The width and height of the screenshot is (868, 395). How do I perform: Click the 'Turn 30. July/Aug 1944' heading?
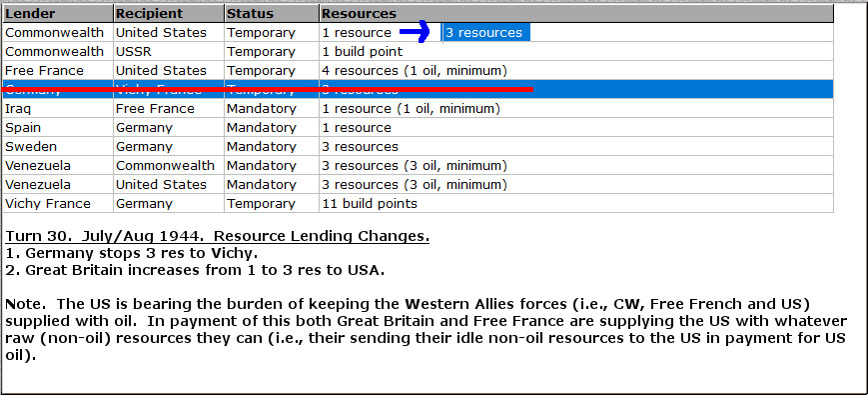point(218,237)
